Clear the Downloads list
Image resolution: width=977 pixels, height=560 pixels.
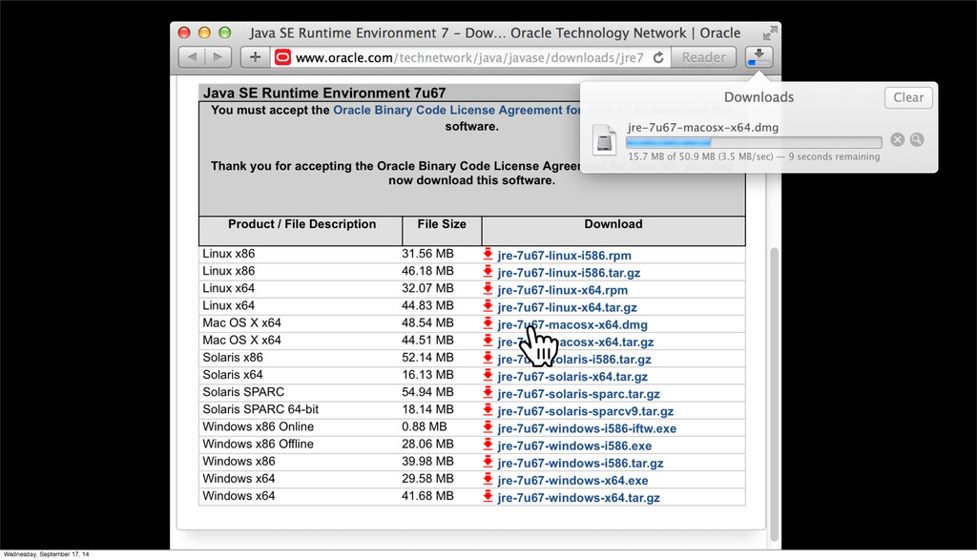(x=908, y=97)
